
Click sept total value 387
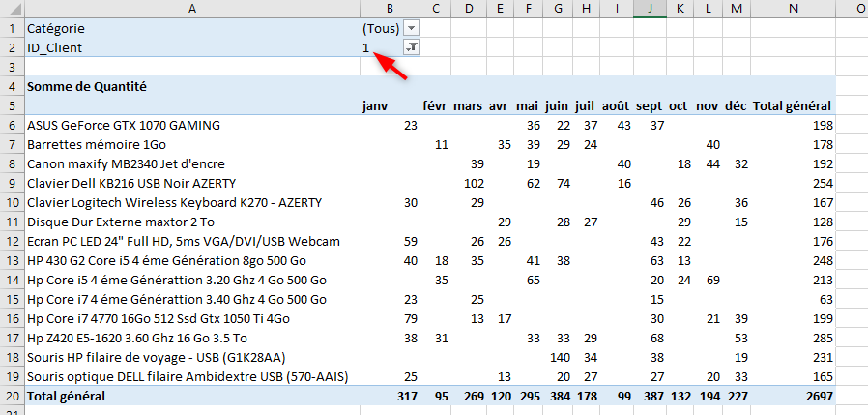653,397
